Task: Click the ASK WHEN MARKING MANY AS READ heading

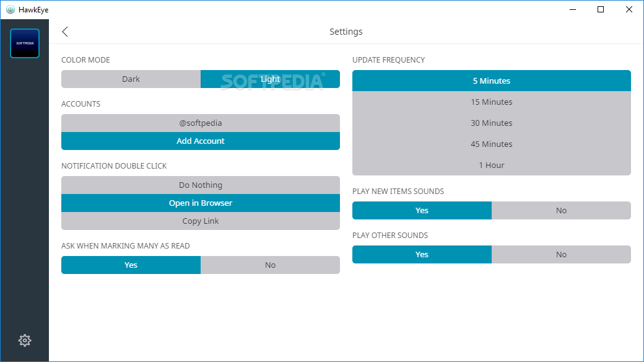Action: tap(125, 246)
